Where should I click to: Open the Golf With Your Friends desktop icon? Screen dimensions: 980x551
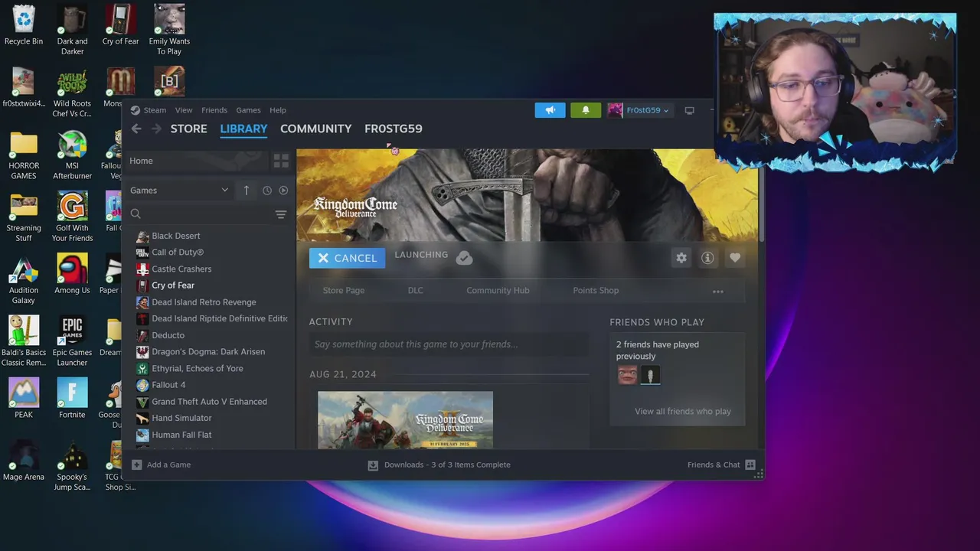coord(72,217)
